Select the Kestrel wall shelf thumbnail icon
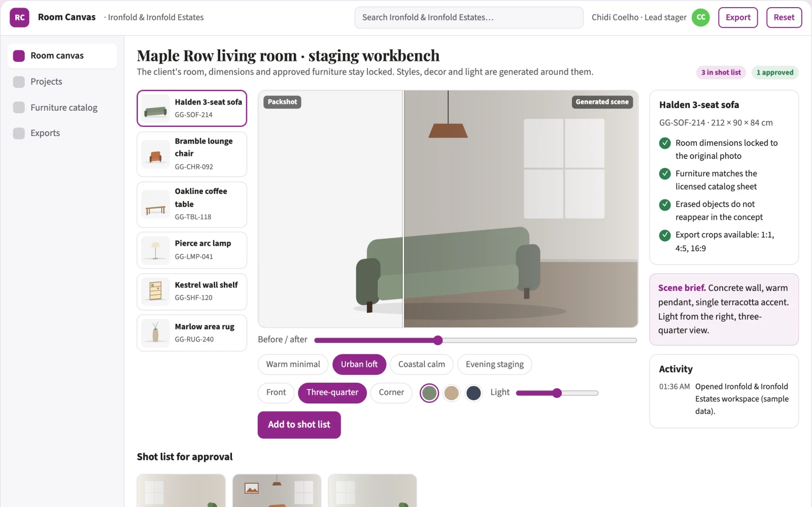Image resolution: width=812 pixels, height=507 pixels. pos(155,292)
